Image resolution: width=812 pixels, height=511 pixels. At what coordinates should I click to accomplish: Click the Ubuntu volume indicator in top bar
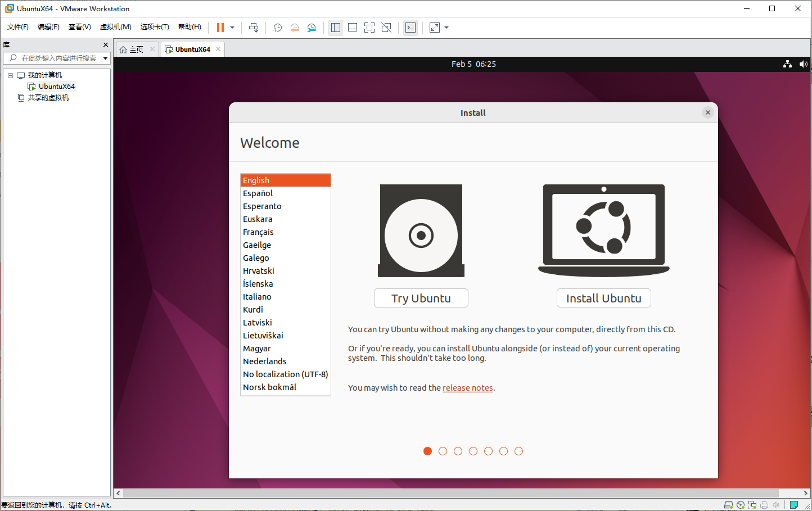[x=804, y=64]
